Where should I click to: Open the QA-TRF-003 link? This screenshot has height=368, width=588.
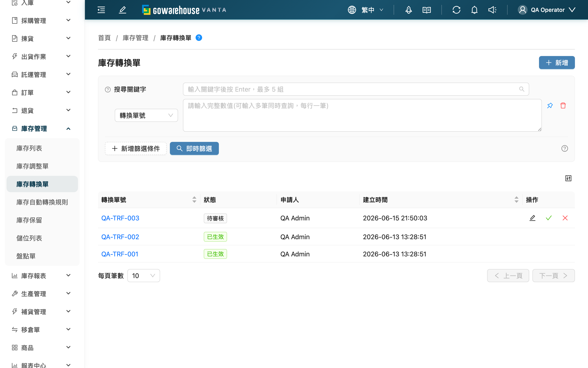[120, 218]
